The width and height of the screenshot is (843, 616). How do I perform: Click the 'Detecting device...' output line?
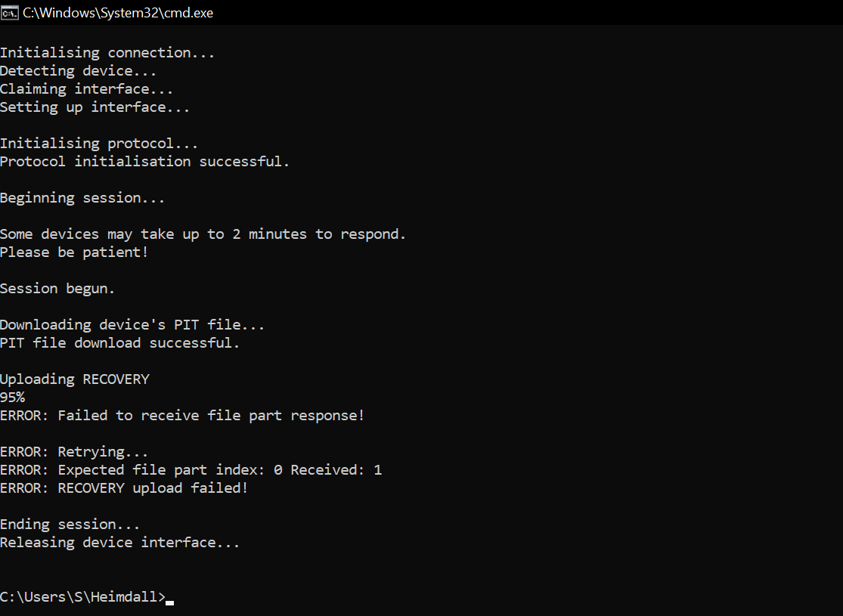tap(78, 71)
